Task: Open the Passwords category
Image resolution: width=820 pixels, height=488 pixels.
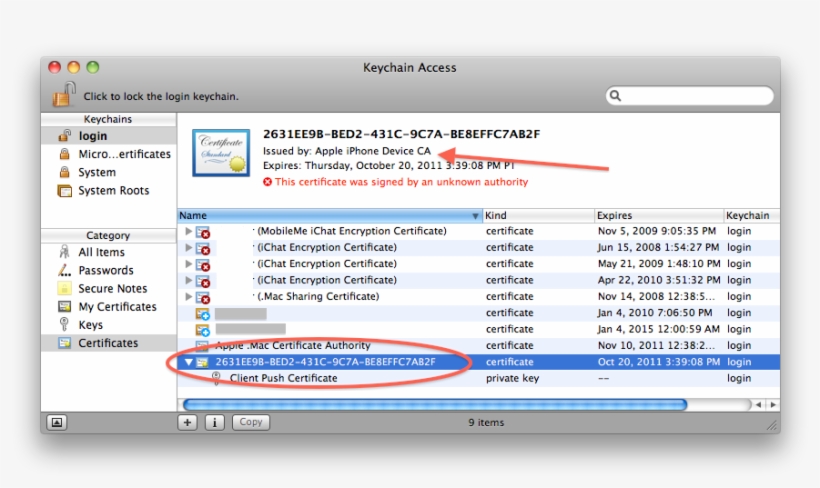Action: (108, 270)
